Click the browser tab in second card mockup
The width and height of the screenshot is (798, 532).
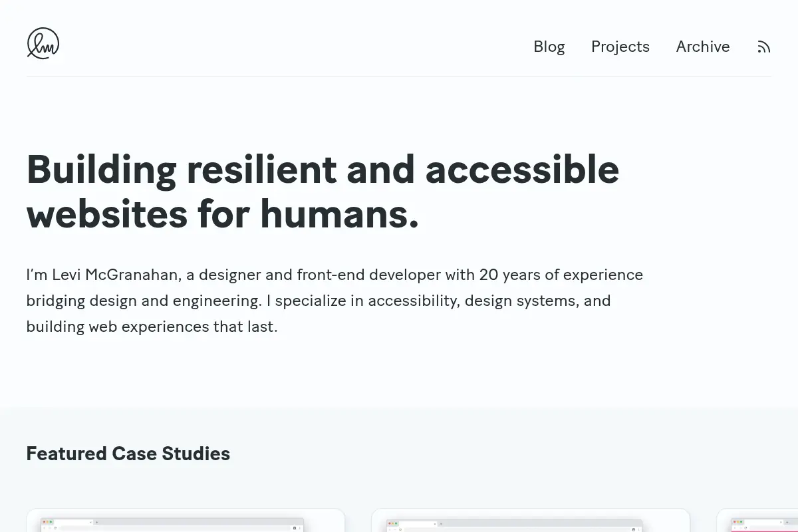pos(418,523)
